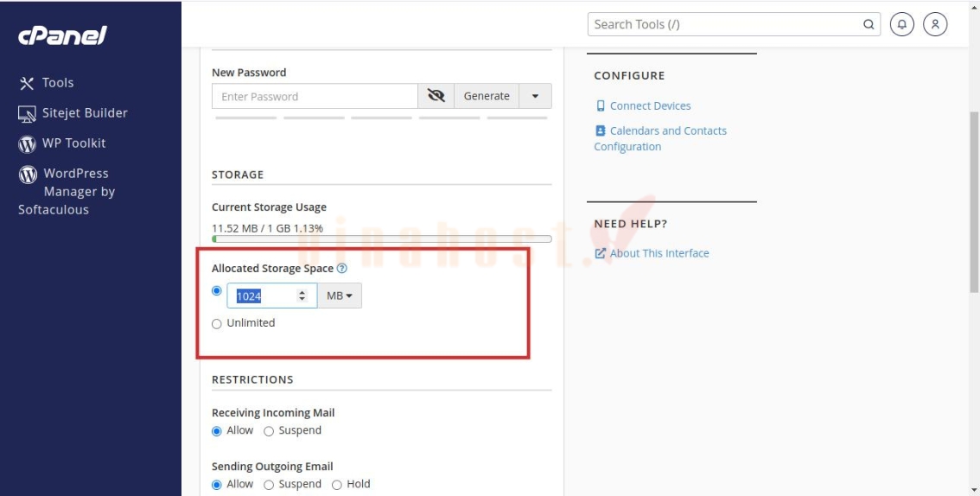Click the storage usage progress bar

tap(382, 238)
